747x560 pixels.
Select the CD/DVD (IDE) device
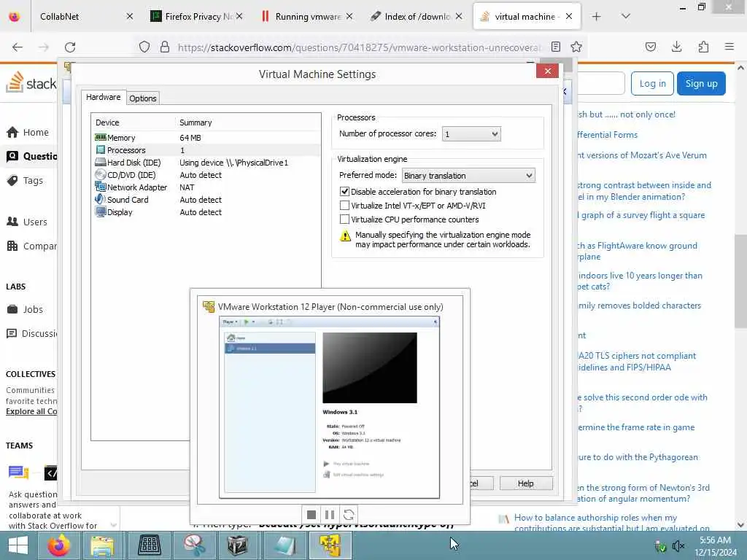pos(206,175)
